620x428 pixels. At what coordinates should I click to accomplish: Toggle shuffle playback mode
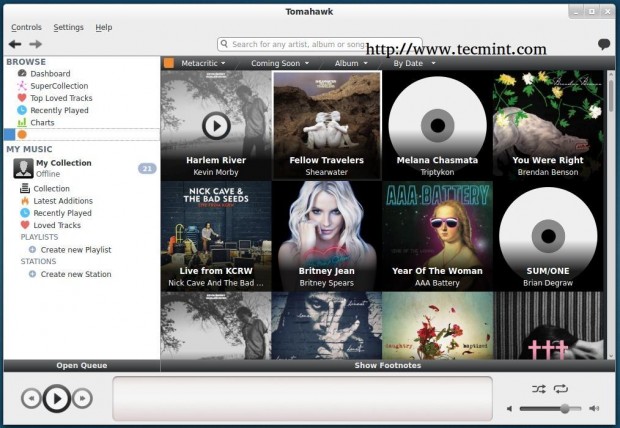pos(539,388)
